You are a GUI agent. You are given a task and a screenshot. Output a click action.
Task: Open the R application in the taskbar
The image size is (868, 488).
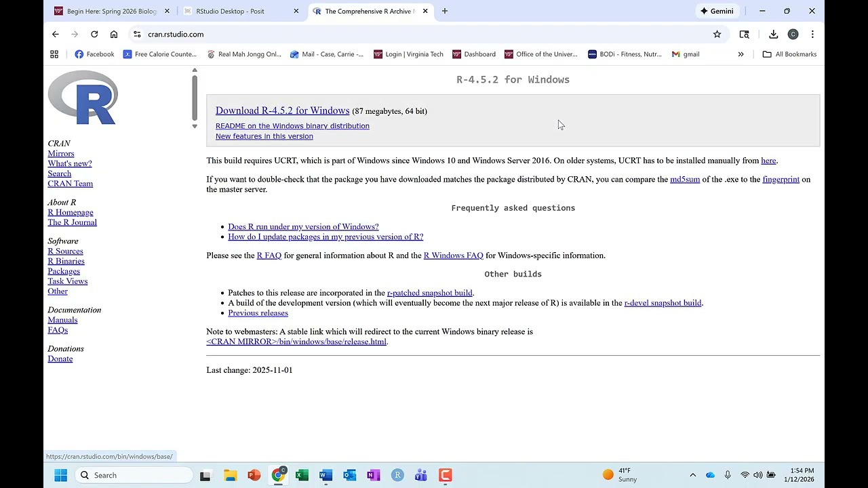tap(397, 475)
